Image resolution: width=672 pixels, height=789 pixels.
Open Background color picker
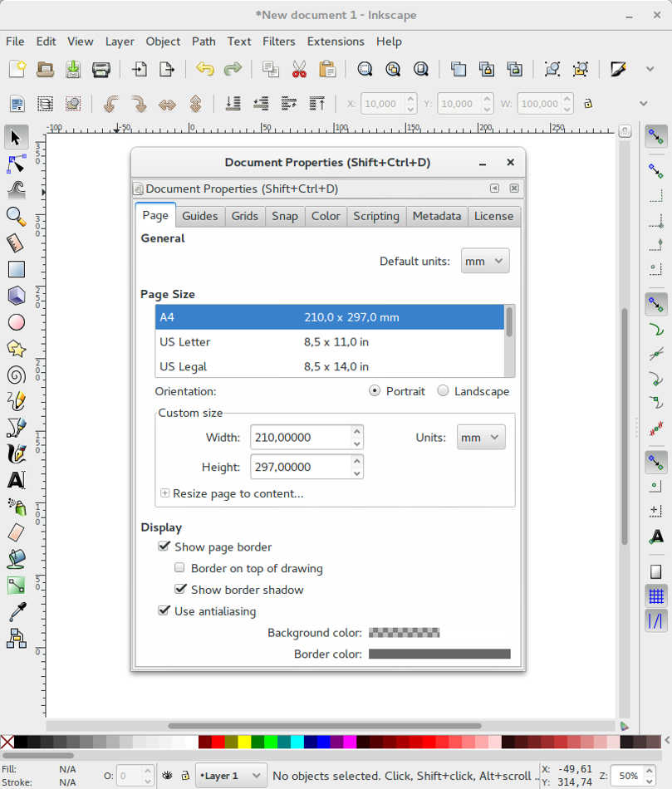click(x=404, y=633)
